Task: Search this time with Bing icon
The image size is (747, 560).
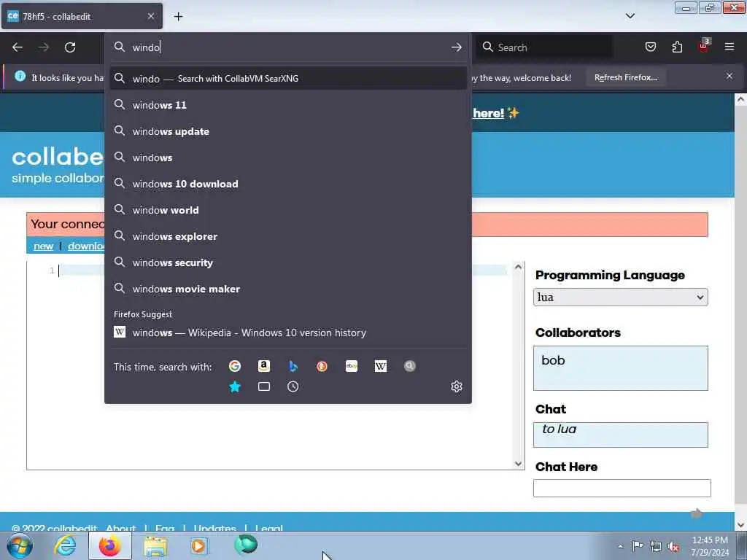Action: coord(293,366)
